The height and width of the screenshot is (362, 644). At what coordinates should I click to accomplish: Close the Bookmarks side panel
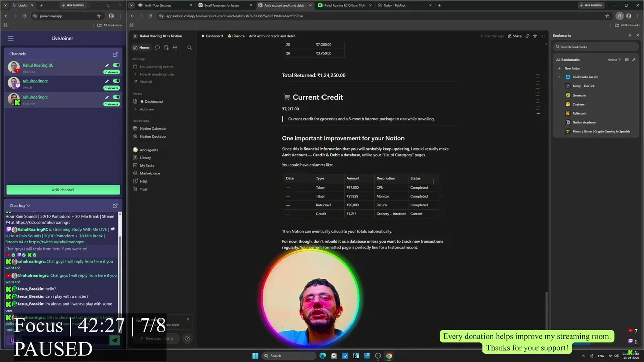638,36
